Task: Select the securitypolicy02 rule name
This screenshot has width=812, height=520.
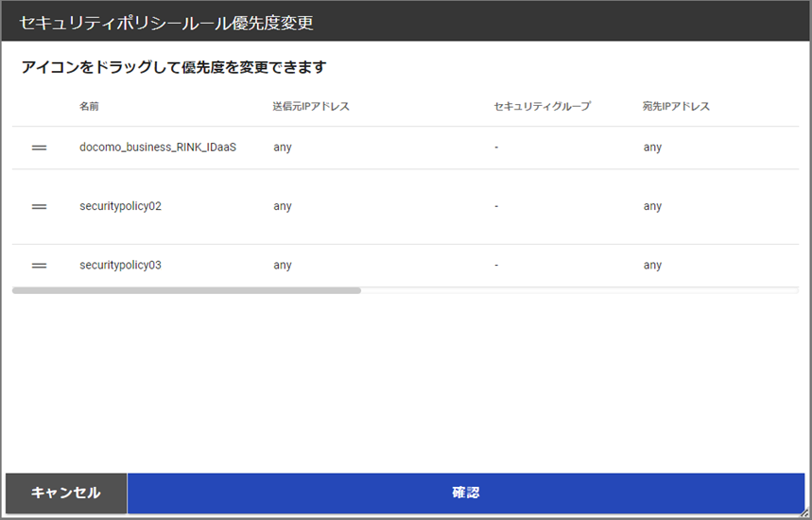Action: click(121, 206)
